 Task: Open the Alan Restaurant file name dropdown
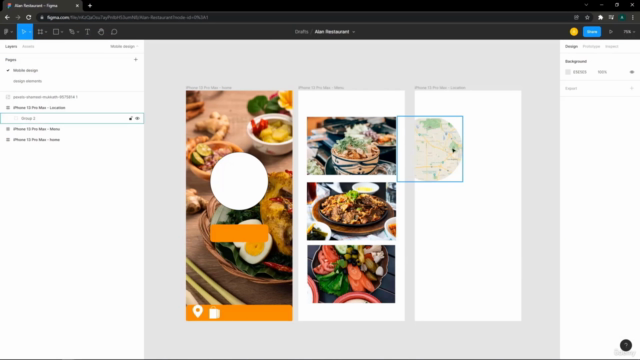click(x=353, y=32)
